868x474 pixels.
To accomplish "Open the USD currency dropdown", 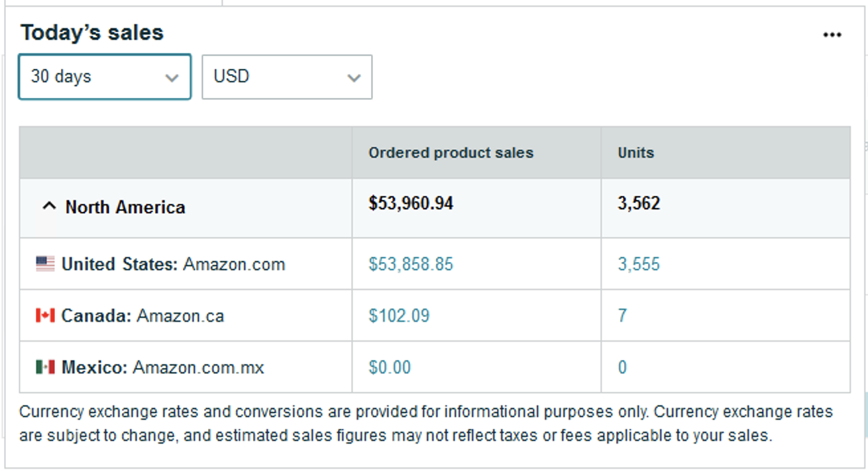I will pos(287,77).
